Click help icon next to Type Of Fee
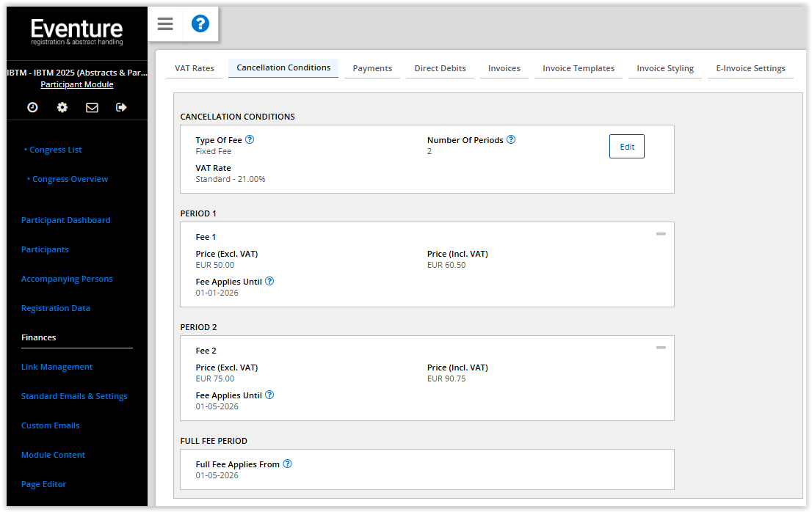Image resolution: width=812 pixels, height=512 pixels. 250,139
